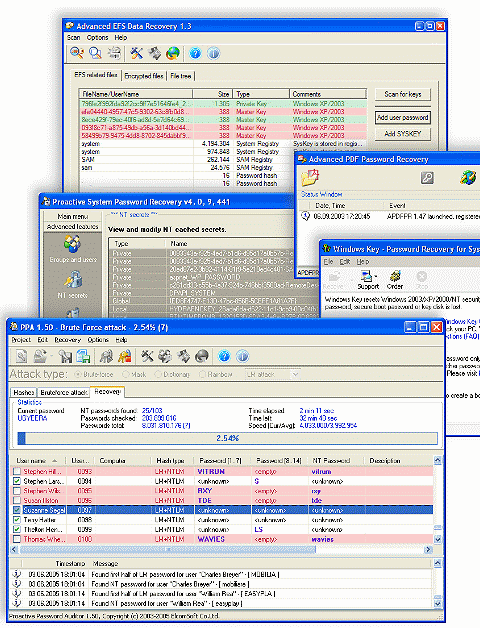The image size is (480, 628).
Task: Click the Support icon in Windows Key window
Action: (368, 280)
